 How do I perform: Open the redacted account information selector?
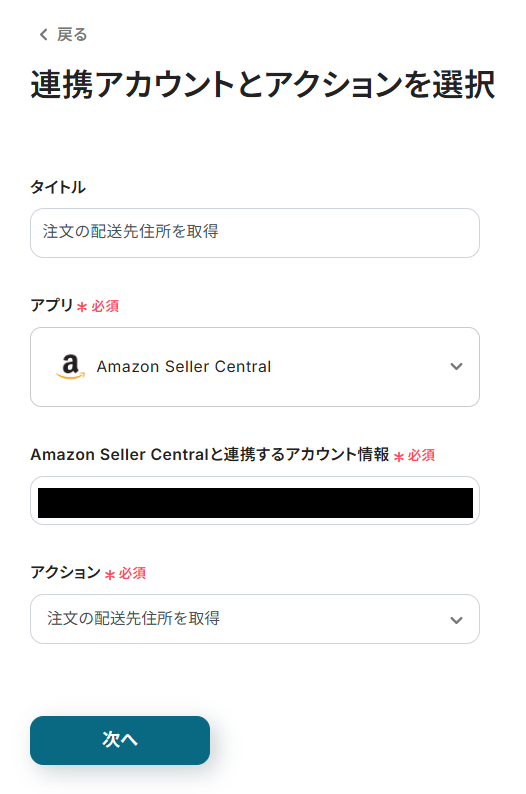click(255, 500)
